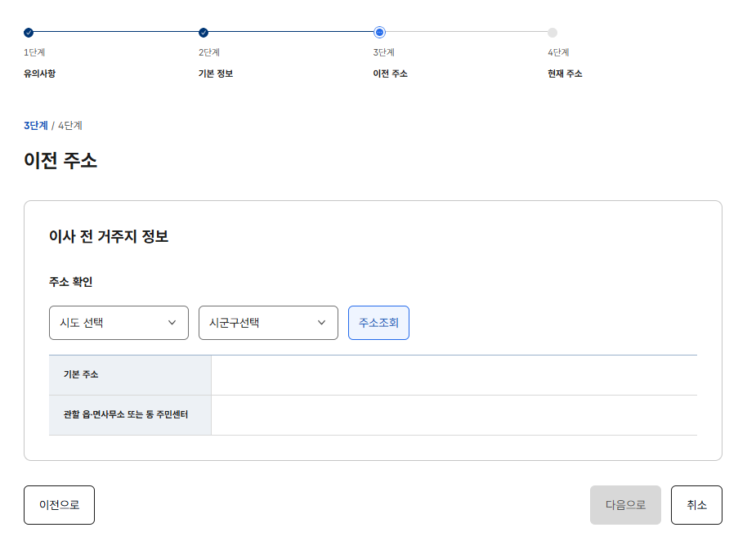Select the 기본 정보 step label
The image size is (756, 550).
(216, 74)
